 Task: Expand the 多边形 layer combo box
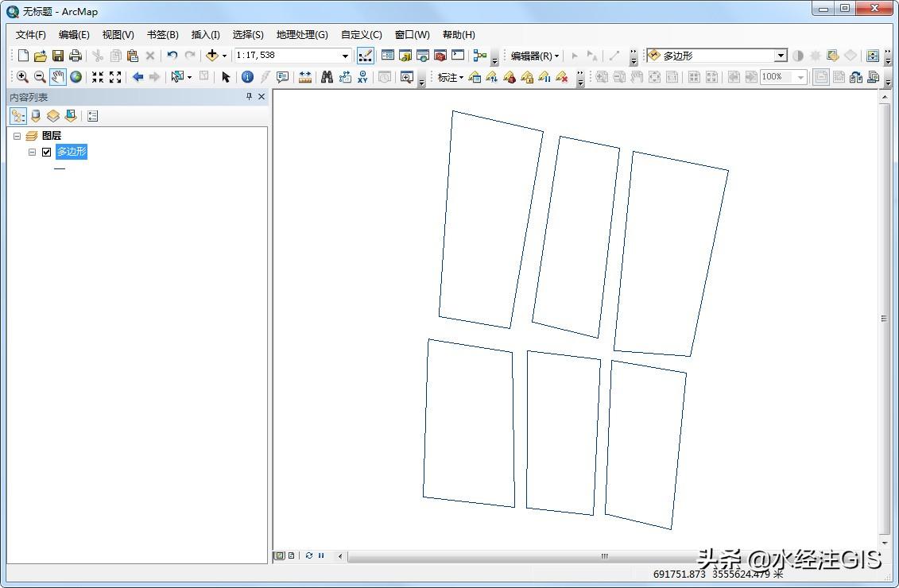pyautogui.click(x=781, y=56)
